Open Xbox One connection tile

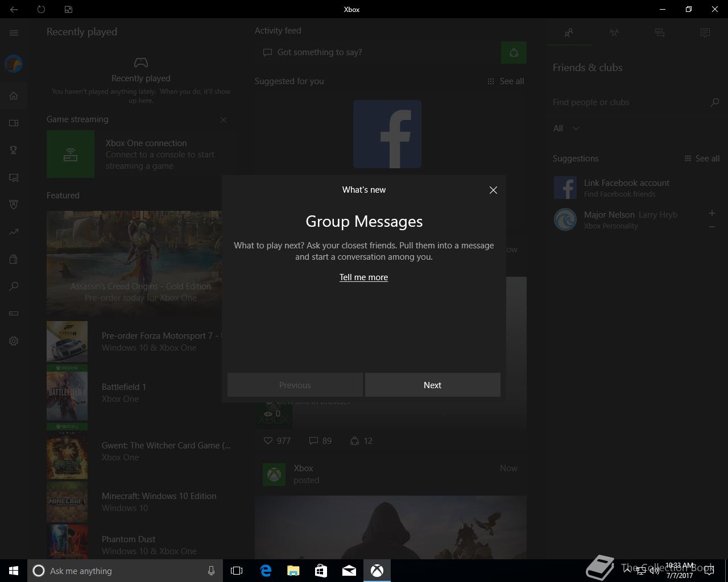click(140, 154)
